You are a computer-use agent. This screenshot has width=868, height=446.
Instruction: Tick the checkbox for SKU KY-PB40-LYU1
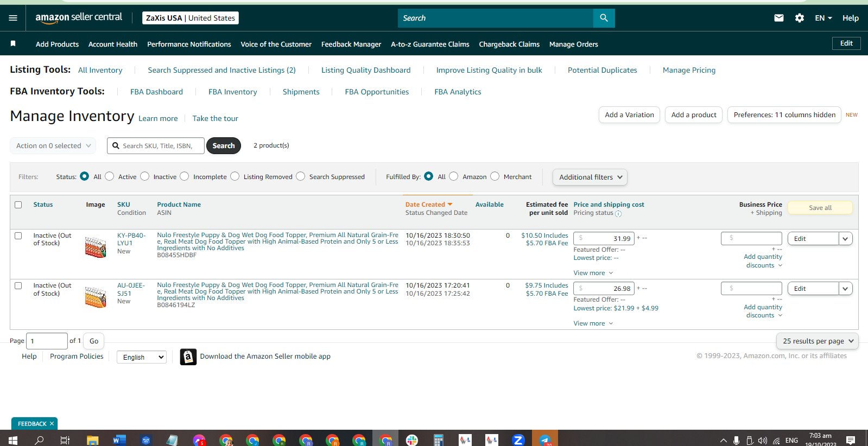pos(18,236)
